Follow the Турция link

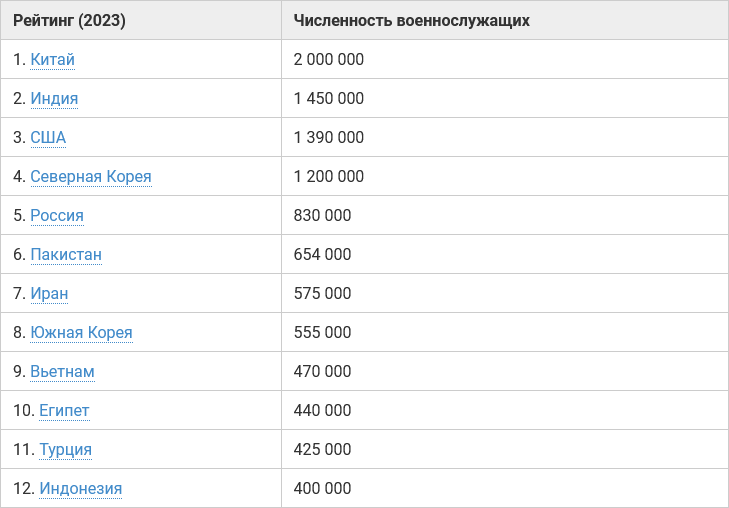point(66,450)
